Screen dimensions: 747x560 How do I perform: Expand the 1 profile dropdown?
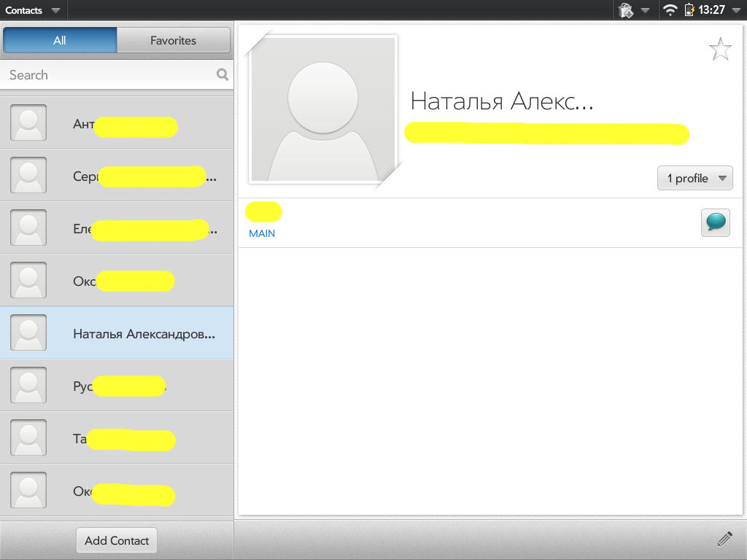[694, 178]
